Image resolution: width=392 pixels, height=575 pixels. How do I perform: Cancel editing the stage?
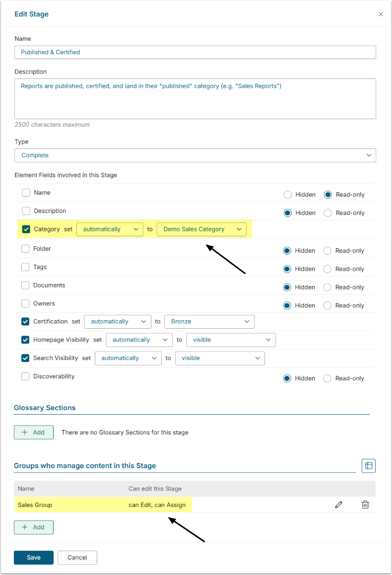tap(77, 558)
